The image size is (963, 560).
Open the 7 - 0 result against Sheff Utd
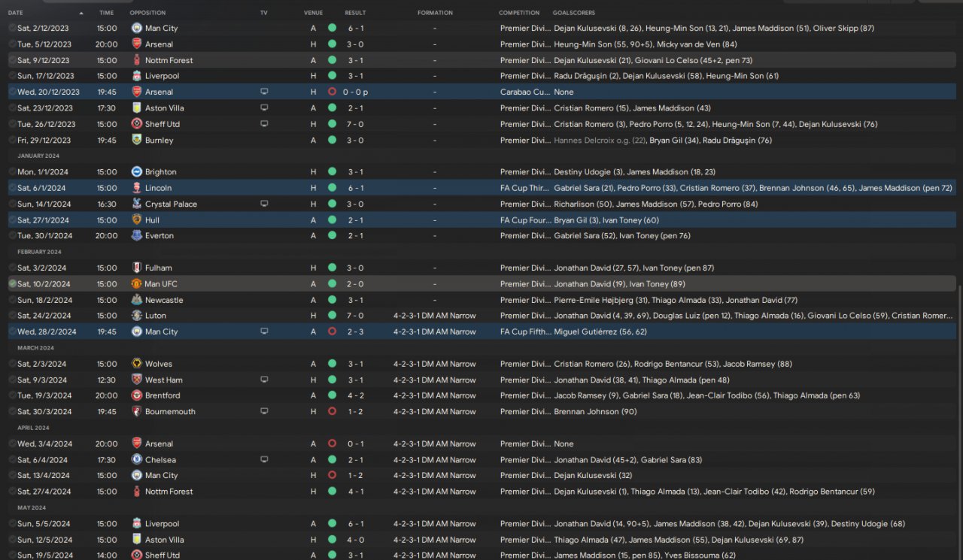point(355,124)
